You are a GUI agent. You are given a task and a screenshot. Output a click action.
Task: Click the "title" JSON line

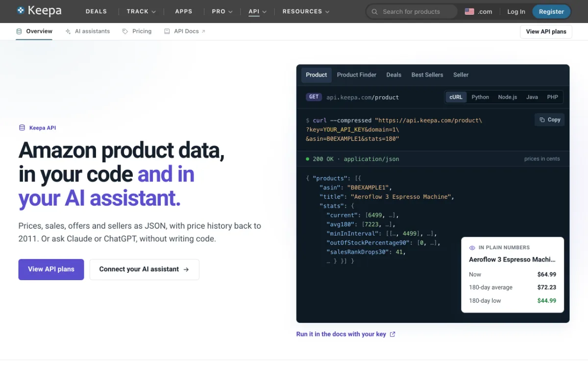point(387,197)
